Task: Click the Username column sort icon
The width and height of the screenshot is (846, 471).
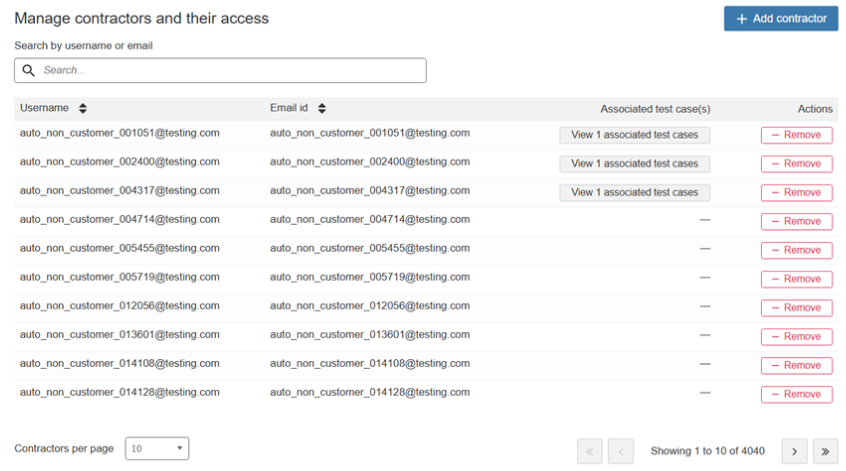Action: [x=83, y=108]
